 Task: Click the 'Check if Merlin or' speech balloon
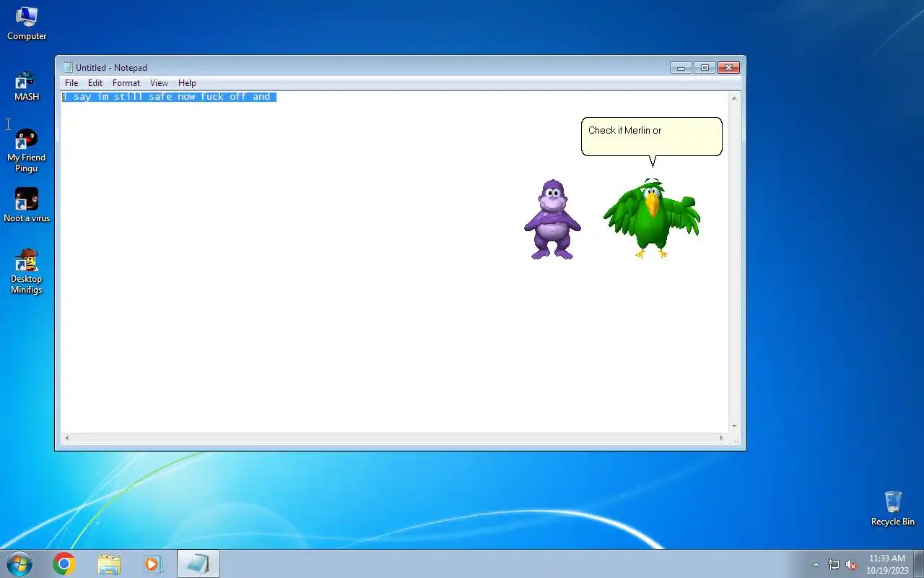point(652,137)
